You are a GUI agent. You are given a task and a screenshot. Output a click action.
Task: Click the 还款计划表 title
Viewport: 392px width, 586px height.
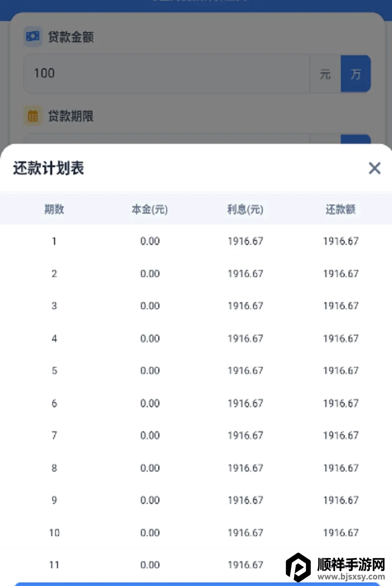49,168
